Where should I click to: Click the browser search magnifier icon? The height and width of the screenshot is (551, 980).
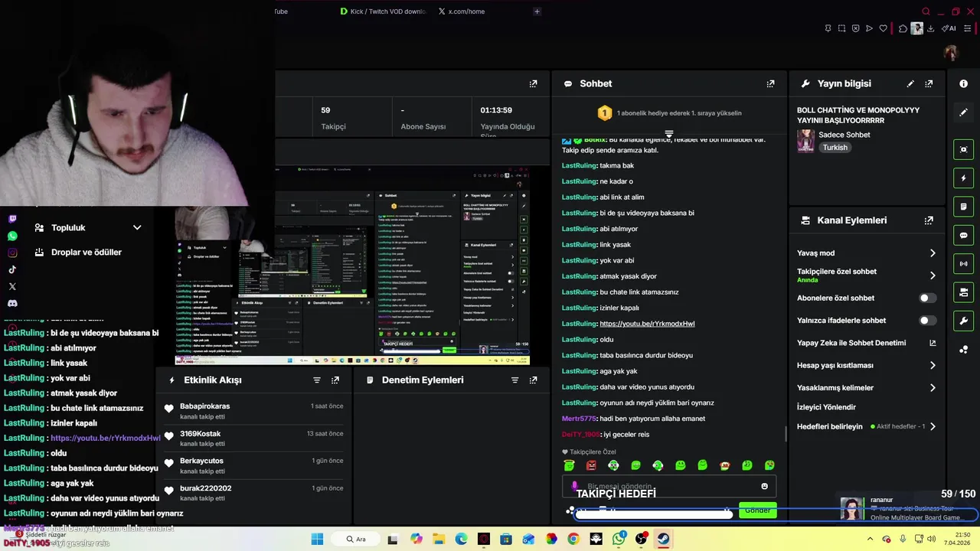tap(926, 11)
